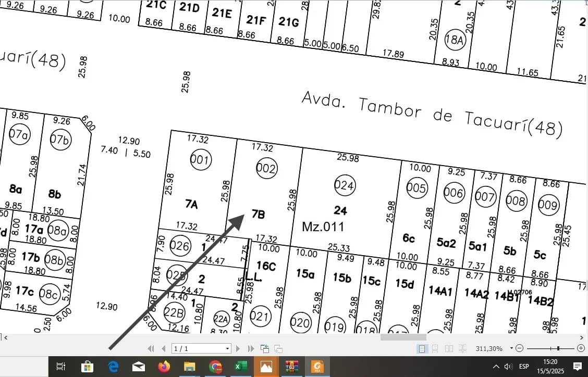Zoom out with the minus button

coord(519,348)
